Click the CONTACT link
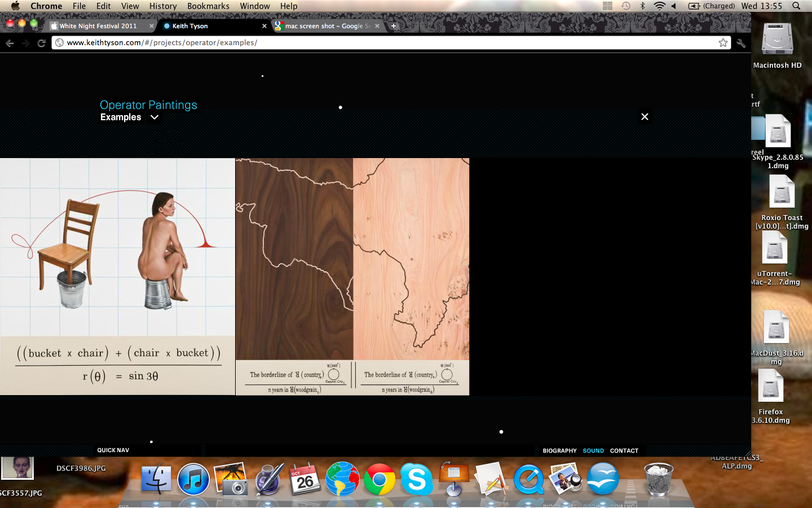 (x=624, y=451)
